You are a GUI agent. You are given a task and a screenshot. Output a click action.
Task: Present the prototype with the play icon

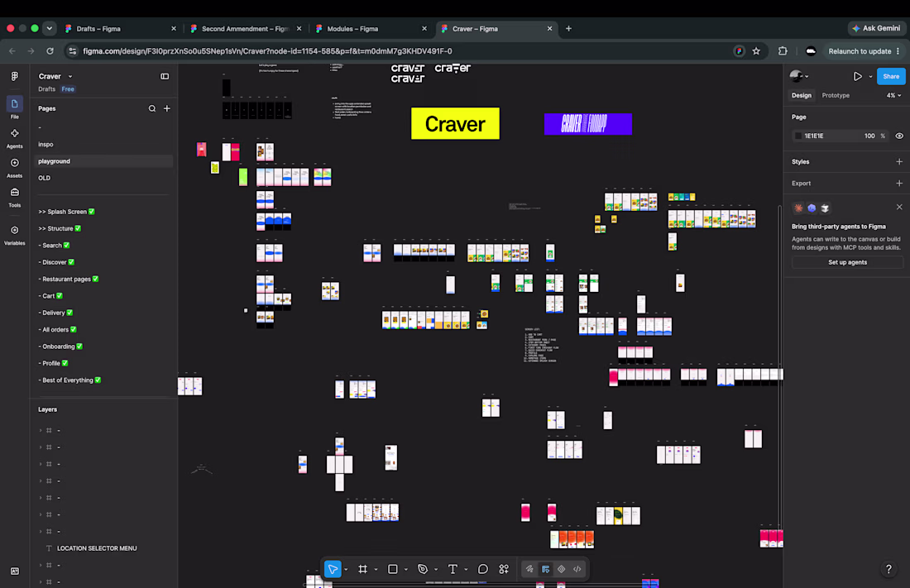857,76
